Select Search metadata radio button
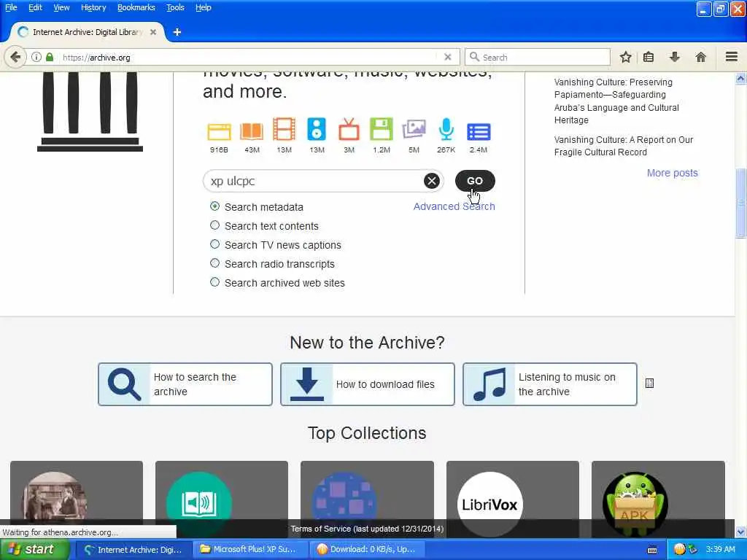 215,206
